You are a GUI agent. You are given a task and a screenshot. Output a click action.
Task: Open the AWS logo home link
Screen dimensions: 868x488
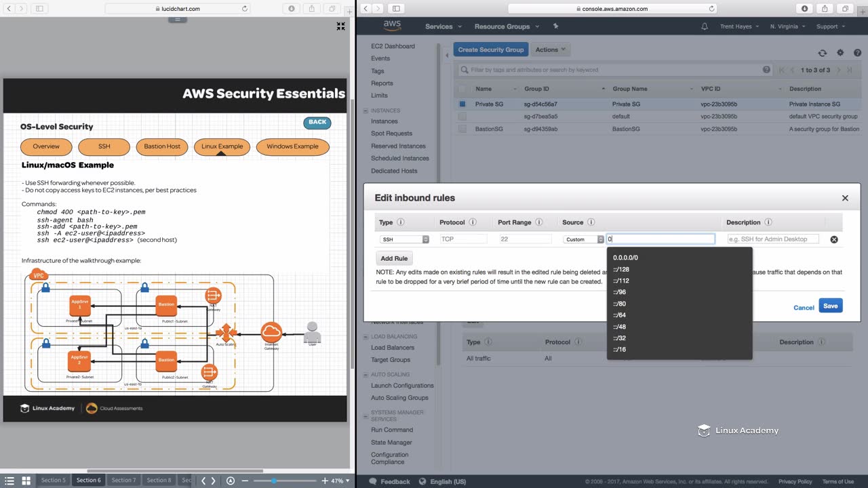point(392,26)
